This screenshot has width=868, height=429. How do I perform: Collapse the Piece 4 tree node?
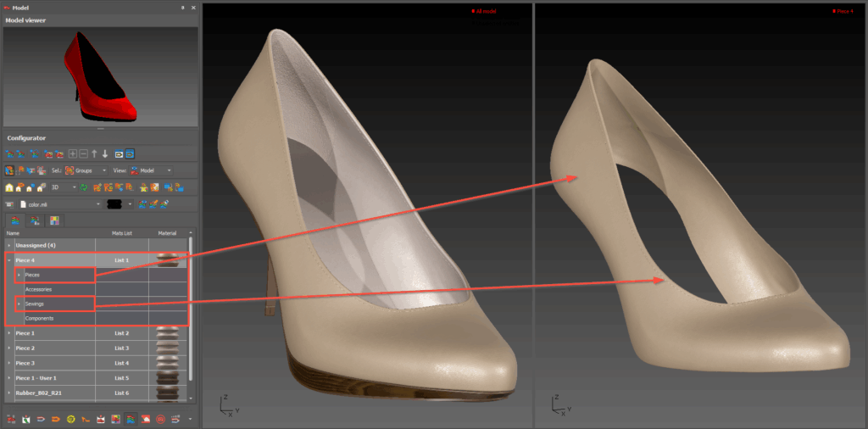[9, 260]
